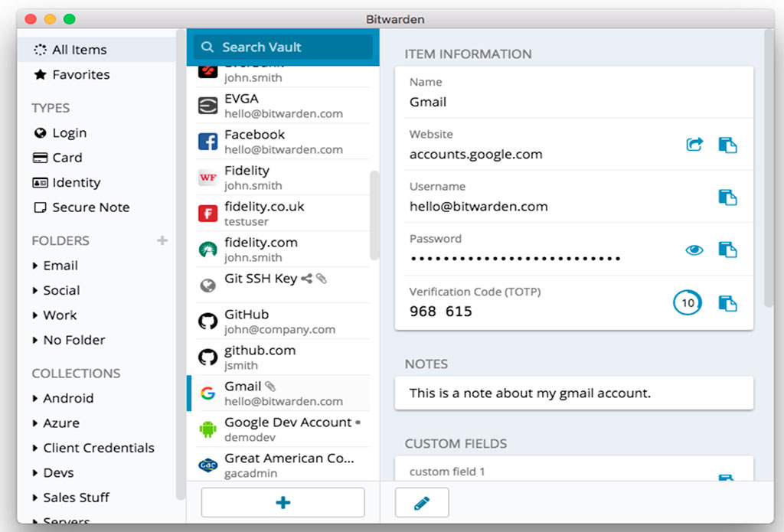The width and height of the screenshot is (784, 532).
Task: Click the plus button to add item
Action: point(283,502)
